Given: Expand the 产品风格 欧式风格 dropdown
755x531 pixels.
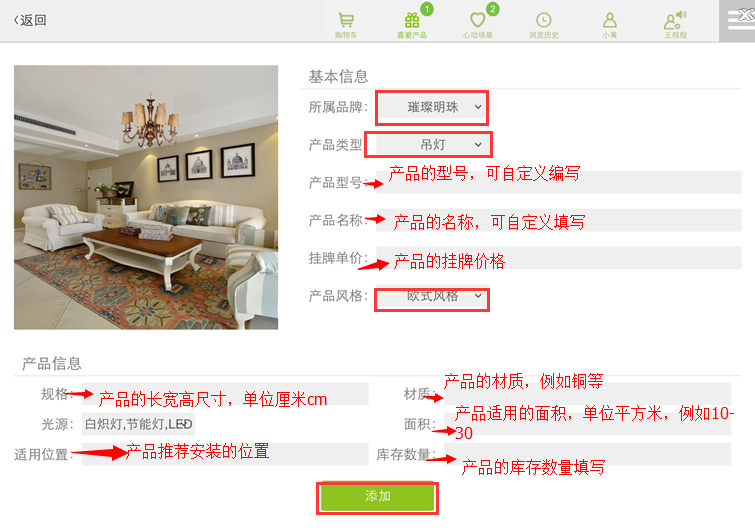Looking at the screenshot, I should [x=432, y=298].
